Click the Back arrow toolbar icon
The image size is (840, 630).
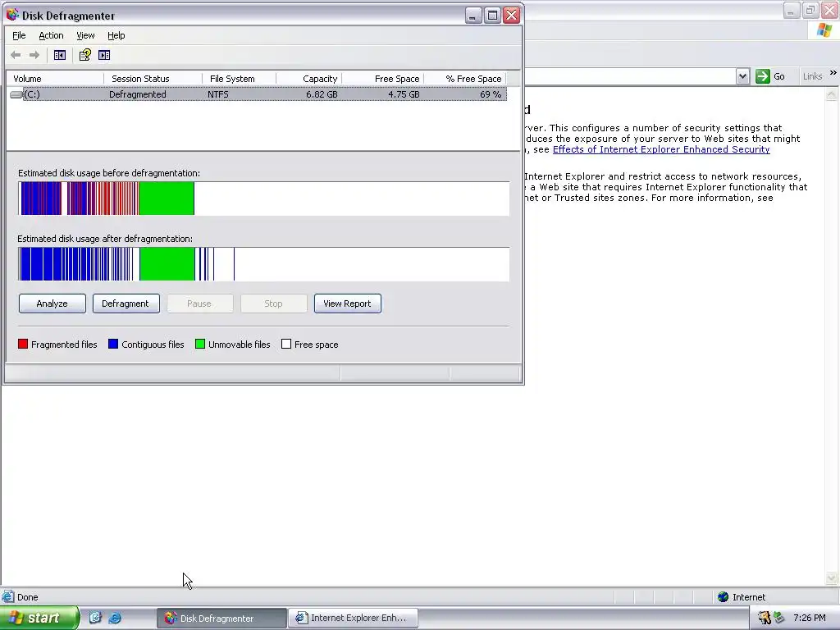pos(16,55)
